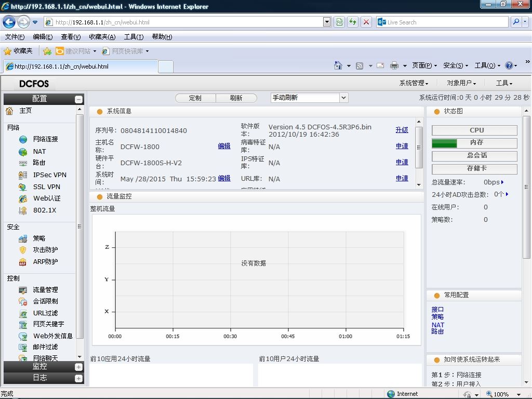
Task: Select the URL过滤 icon
Action: 23,313
